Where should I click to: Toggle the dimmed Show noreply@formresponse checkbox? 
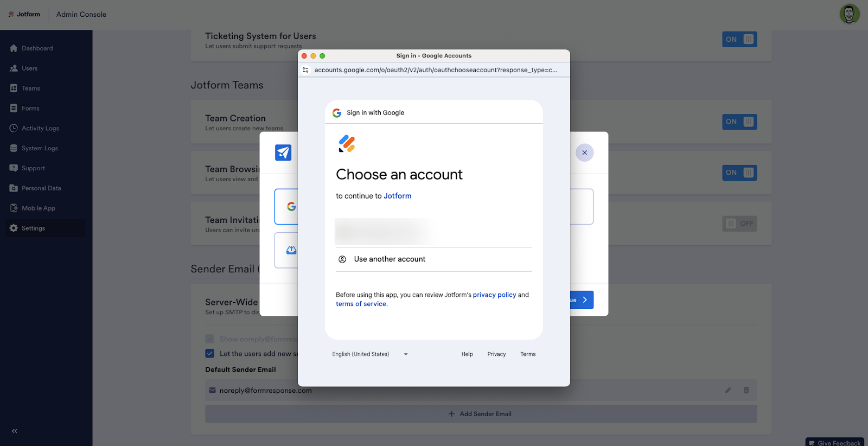(x=210, y=339)
